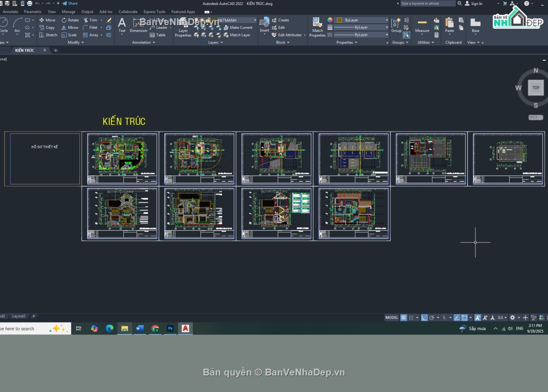Select the Table annotation tool
This screenshot has height=392, width=548.
(x=158, y=35)
